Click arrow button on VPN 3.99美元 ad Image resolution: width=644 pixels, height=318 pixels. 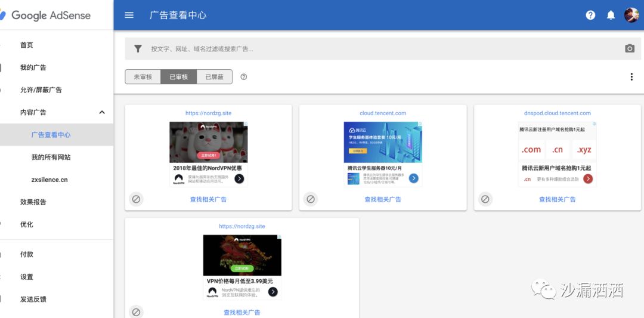click(x=273, y=292)
